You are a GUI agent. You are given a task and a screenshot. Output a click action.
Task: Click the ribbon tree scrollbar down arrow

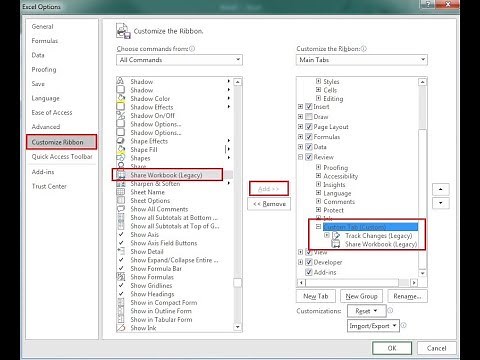(x=422, y=273)
